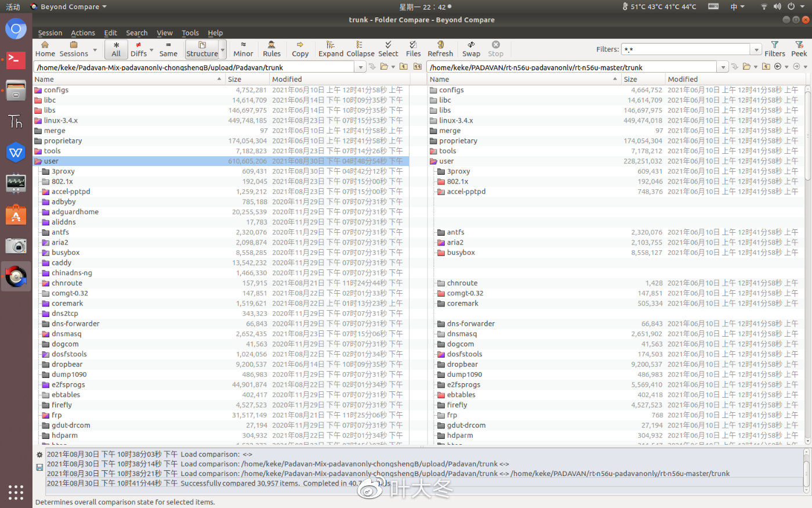Open the View menu
The height and width of the screenshot is (508, 812).
[x=165, y=33]
